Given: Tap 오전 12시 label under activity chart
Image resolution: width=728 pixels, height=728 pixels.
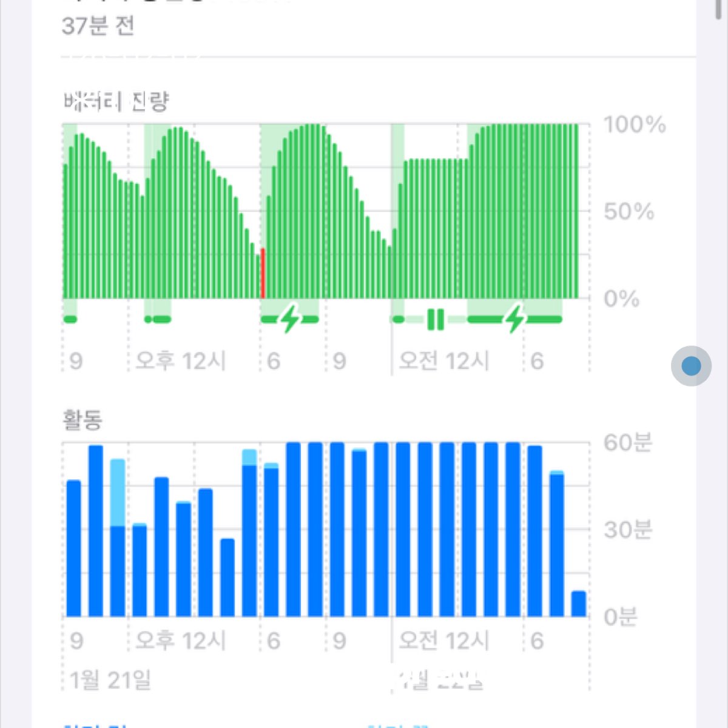Looking at the screenshot, I should [x=443, y=640].
